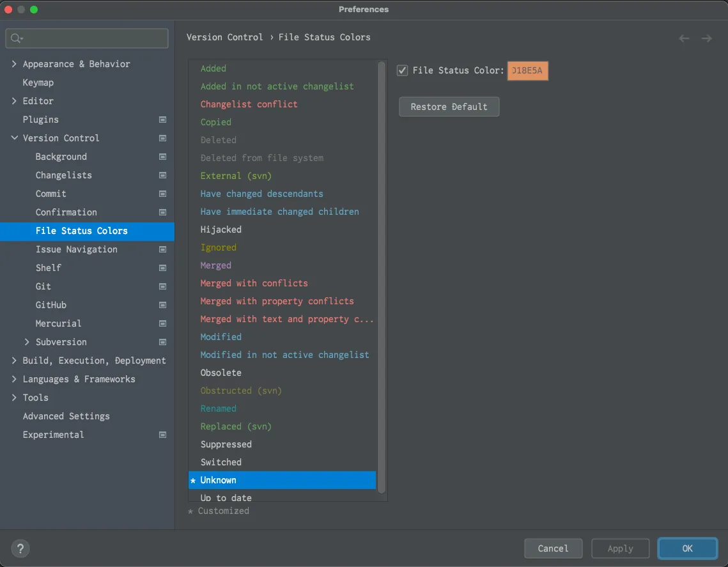Open the orange file status color swatch
The image size is (728, 567).
click(527, 71)
